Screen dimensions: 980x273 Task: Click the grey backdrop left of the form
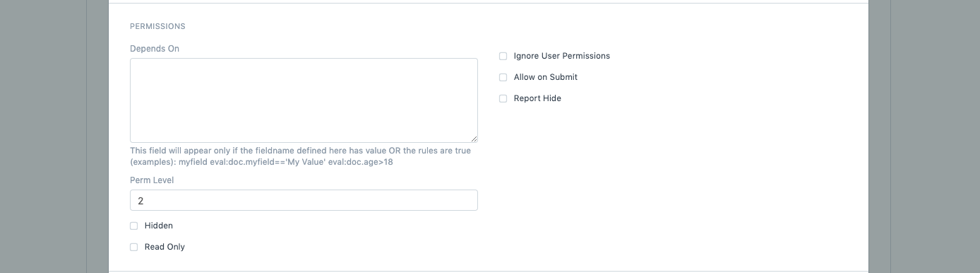(x=54, y=136)
